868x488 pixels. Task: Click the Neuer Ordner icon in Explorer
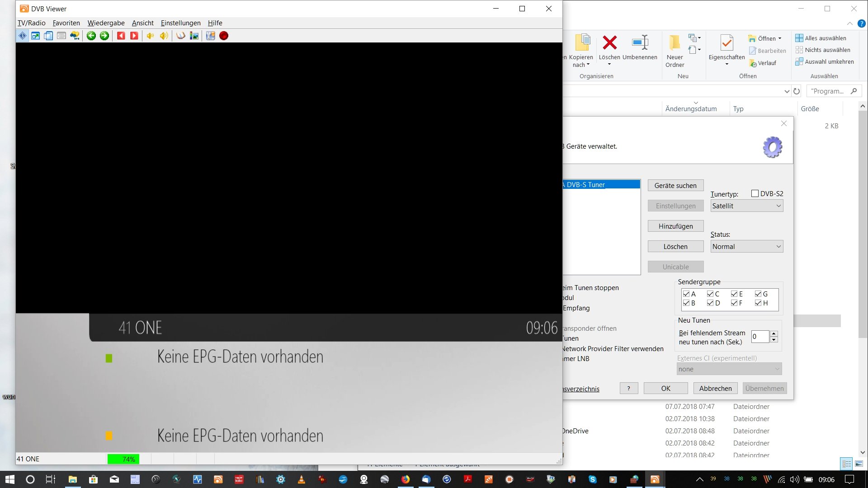coord(675,43)
